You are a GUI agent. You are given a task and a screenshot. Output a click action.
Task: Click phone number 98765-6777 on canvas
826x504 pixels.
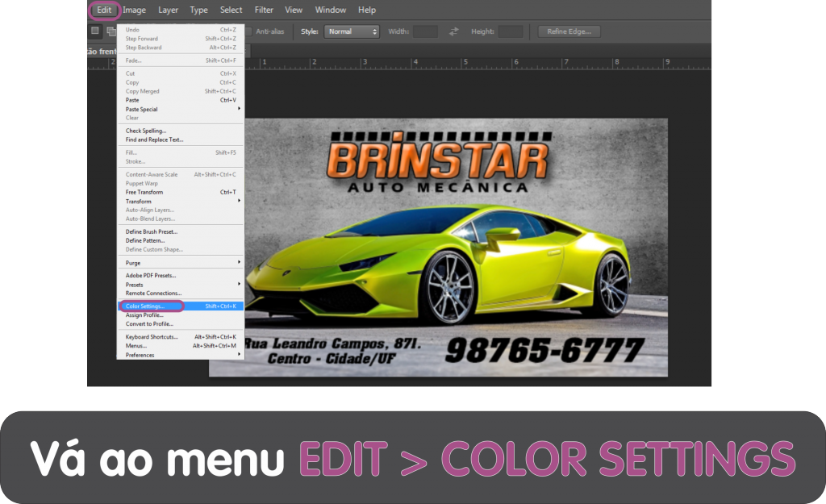544,350
